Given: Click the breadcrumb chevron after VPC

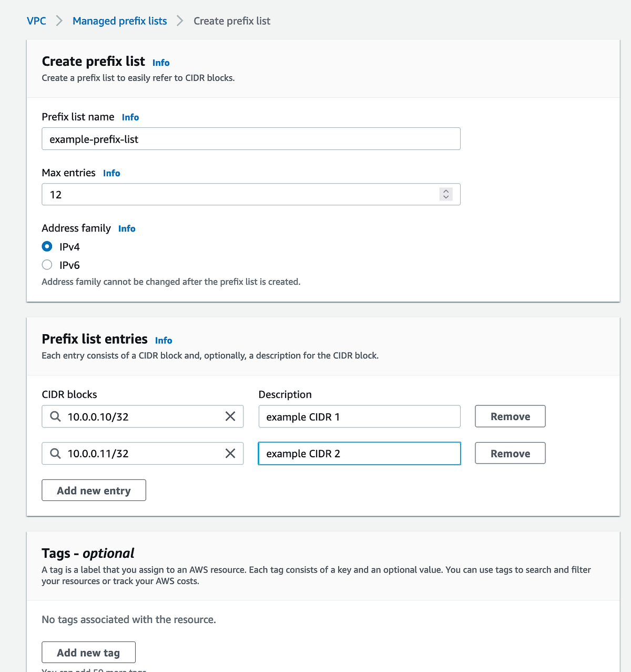Looking at the screenshot, I should (x=58, y=21).
